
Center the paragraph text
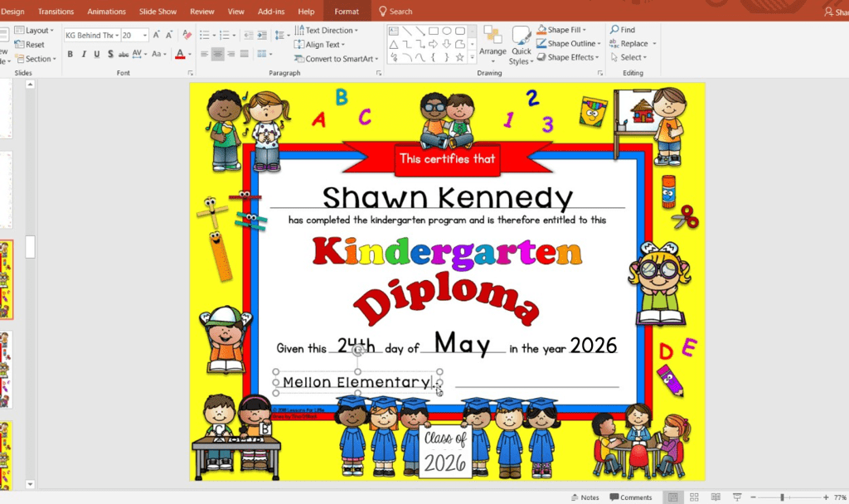218,54
